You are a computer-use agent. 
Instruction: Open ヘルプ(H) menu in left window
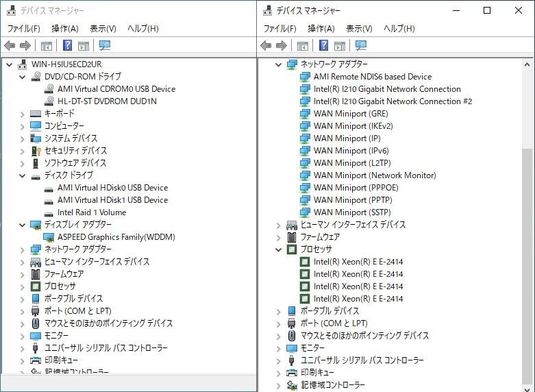(x=143, y=29)
